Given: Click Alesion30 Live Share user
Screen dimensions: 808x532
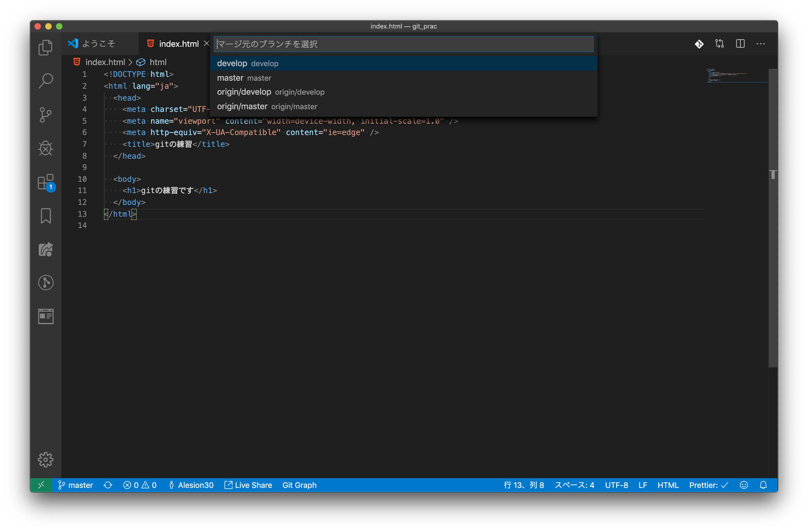Looking at the screenshot, I should click(191, 485).
